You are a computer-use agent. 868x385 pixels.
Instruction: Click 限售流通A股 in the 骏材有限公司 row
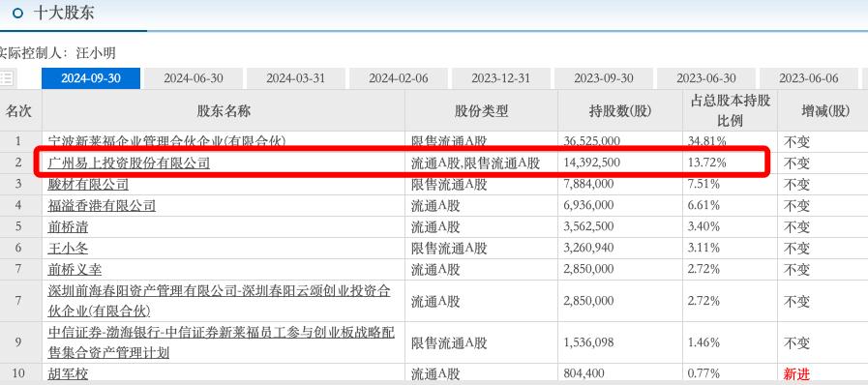[x=449, y=184]
